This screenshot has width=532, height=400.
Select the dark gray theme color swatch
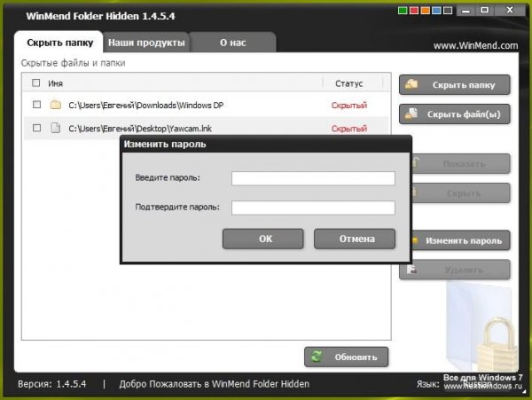[448, 11]
